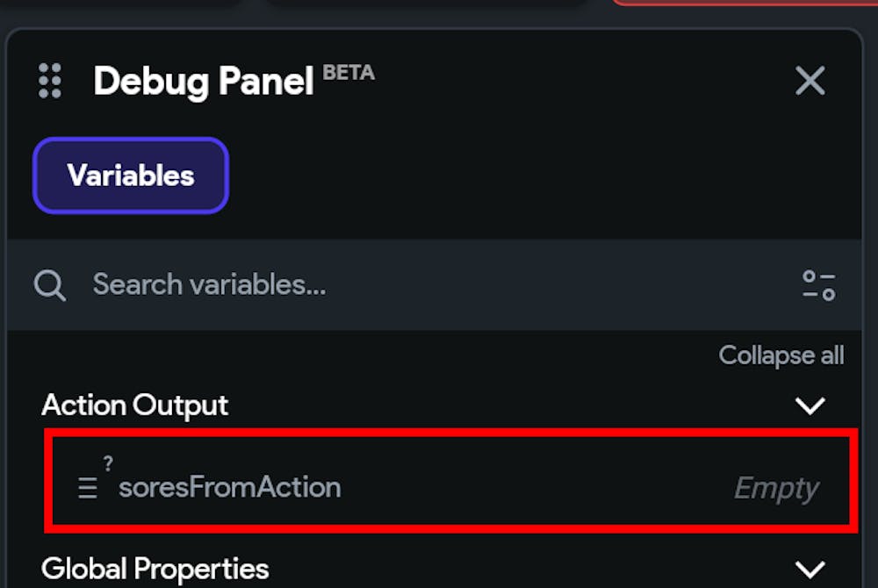Toggle the Global Properties chevron
The image size is (878, 588).
tap(809, 569)
